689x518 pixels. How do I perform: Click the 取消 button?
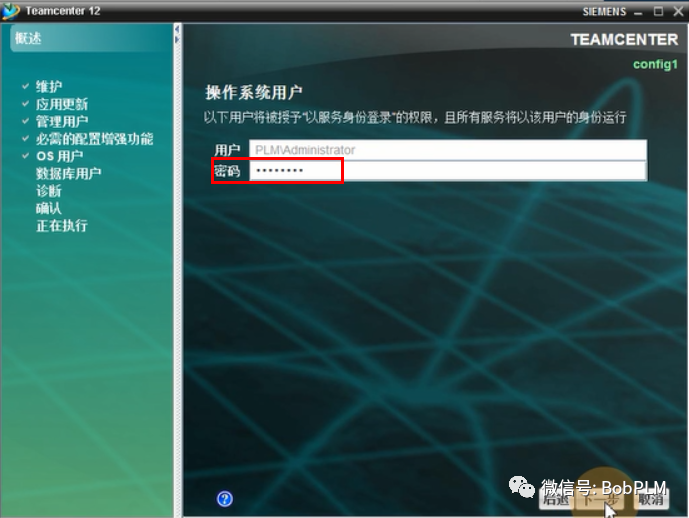[651, 500]
